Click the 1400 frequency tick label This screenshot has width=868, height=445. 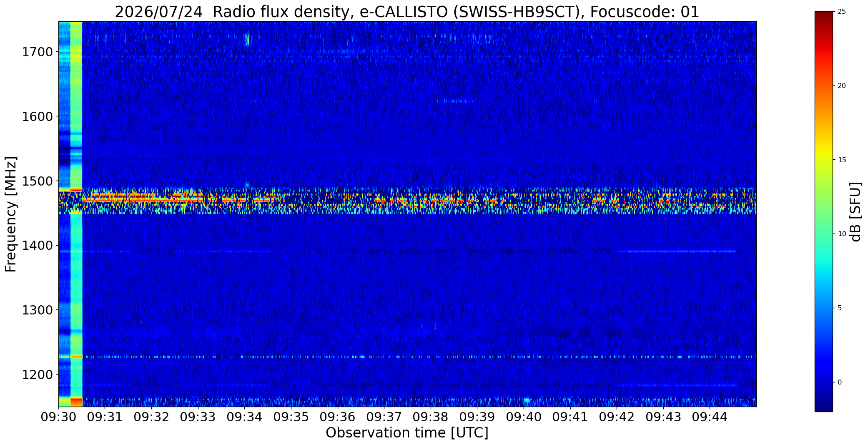point(38,246)
